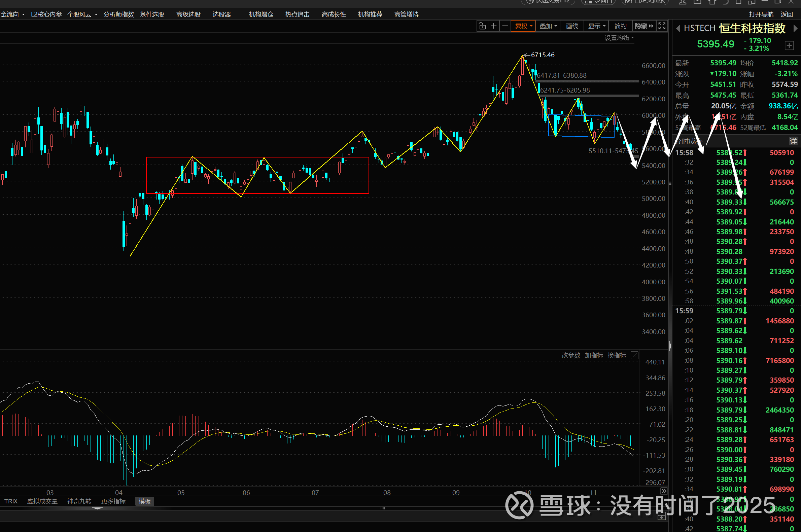The height and width of the screenshot is (532, 801).
Task: Open 叠加 overlay dropdown
Action: pyautogui.click(x=548, y=26)
